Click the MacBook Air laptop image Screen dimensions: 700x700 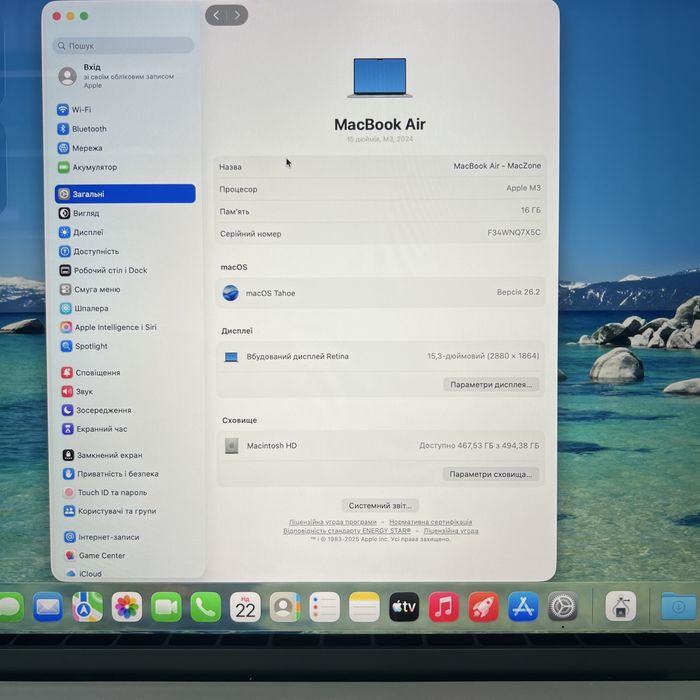[x=380, y=78]
